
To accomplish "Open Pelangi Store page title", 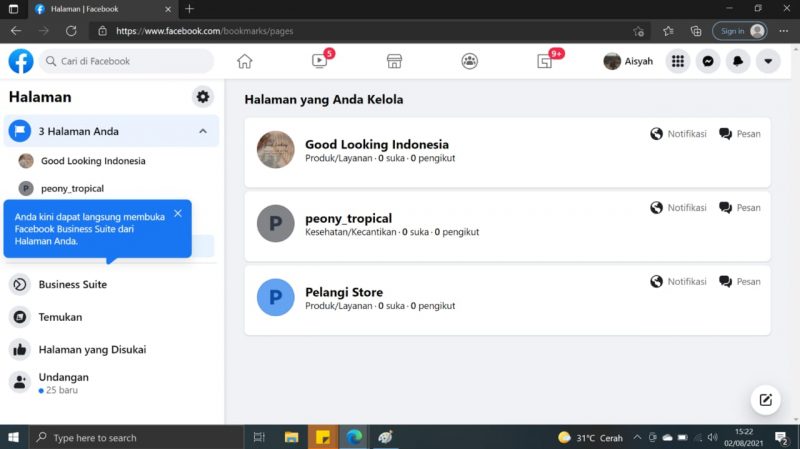I will [x=344, y=292].
